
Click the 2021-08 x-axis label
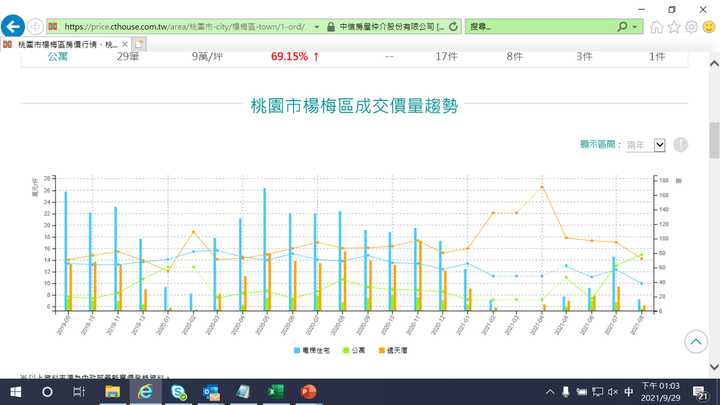pos(637,325)
